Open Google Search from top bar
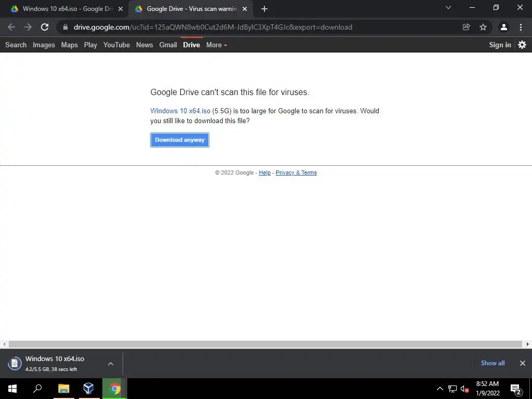 [16, 45]
